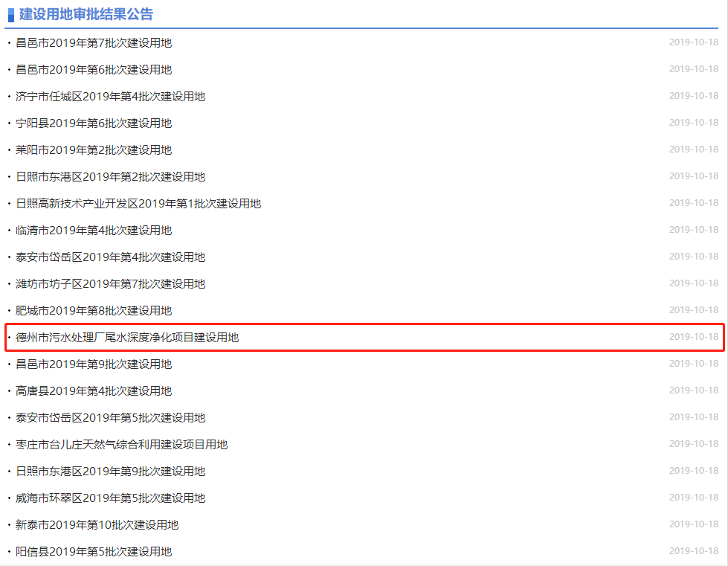Image resolution: width=728 pixels, height=566 pixels.
Task: Click the 建设用地审批结果公告 section heading
Action: click(x=86, y=14)
